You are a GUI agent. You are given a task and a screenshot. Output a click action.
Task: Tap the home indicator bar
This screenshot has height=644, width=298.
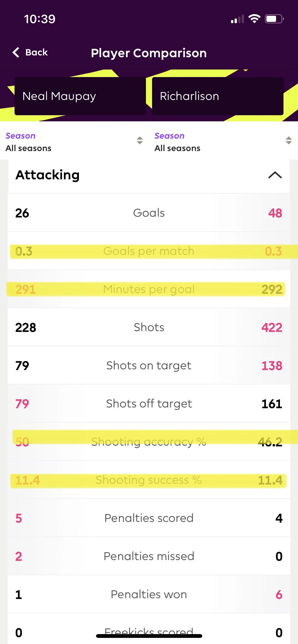tap(149, 636)
